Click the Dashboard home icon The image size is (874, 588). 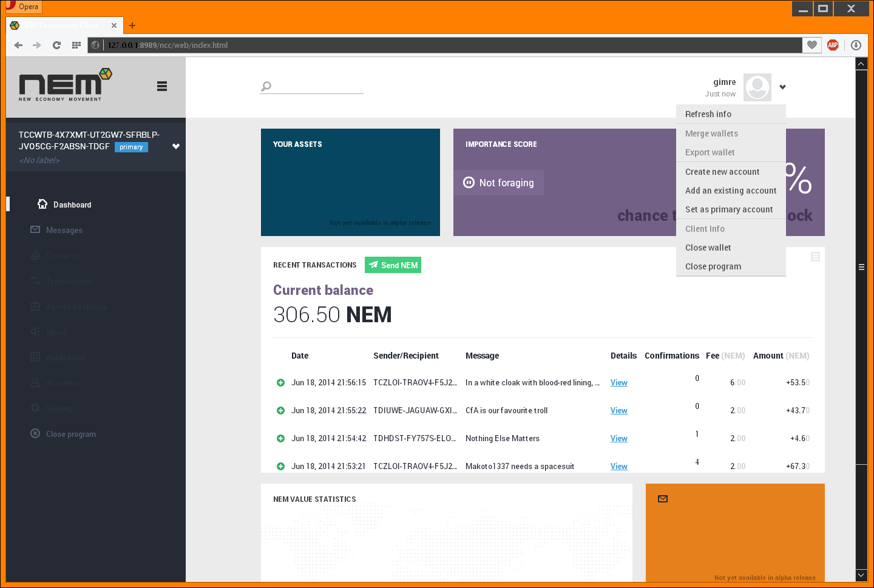click(42, 204)
